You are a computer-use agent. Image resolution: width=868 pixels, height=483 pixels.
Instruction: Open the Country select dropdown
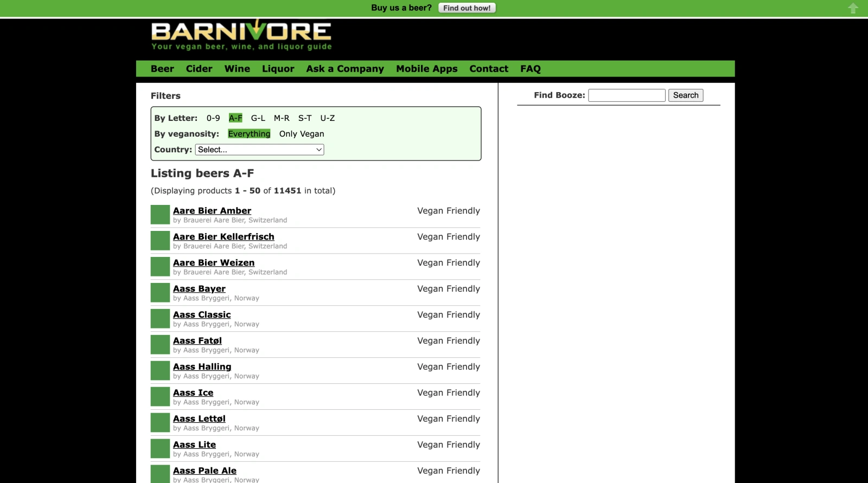[259, 150]
